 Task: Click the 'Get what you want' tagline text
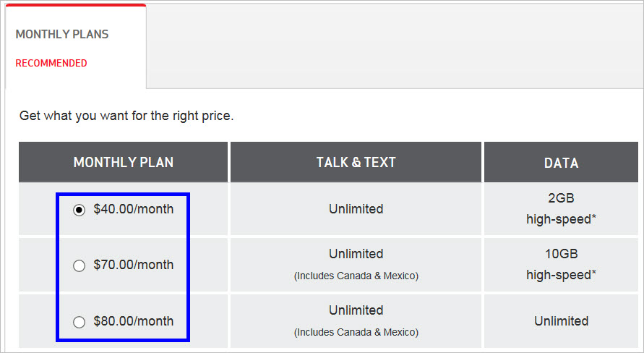tap(126, 116)
